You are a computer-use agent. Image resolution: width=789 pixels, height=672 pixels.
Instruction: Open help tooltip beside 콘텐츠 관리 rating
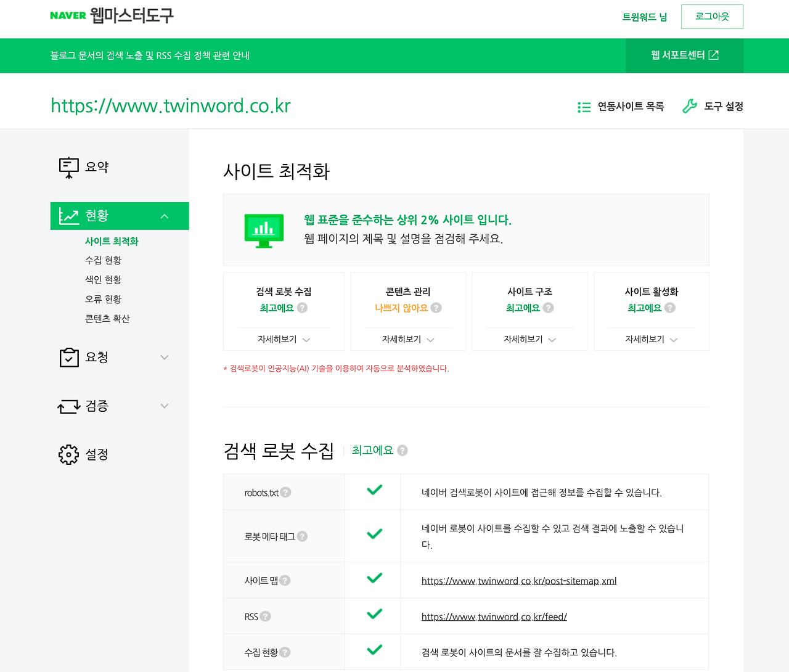click(436, 308)
